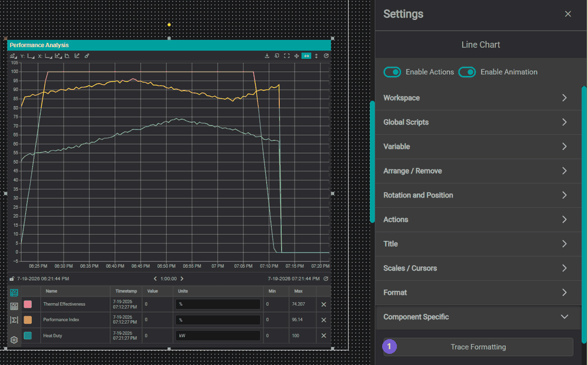Click the orange Performance Index color swatch
This screenshot has height=365, width=588.
28,320
